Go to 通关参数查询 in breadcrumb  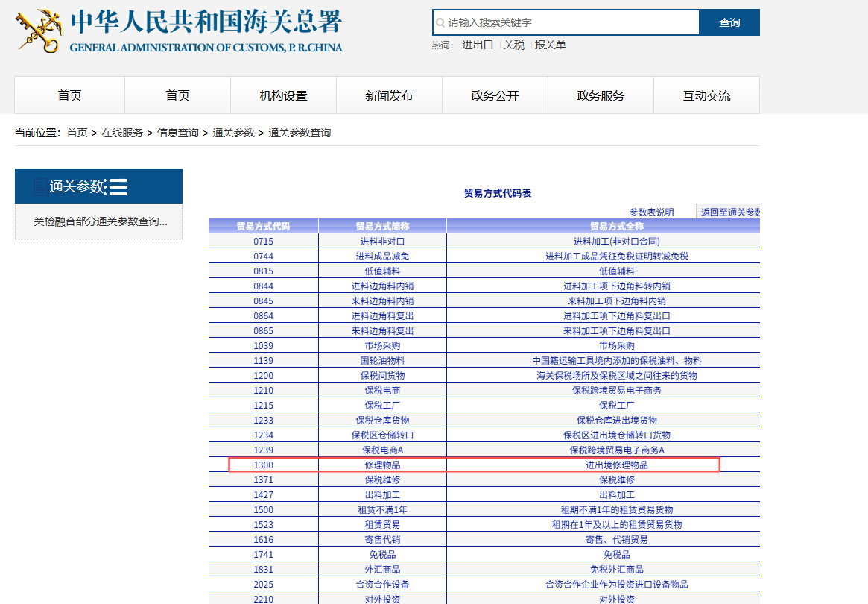coord(300,133)
